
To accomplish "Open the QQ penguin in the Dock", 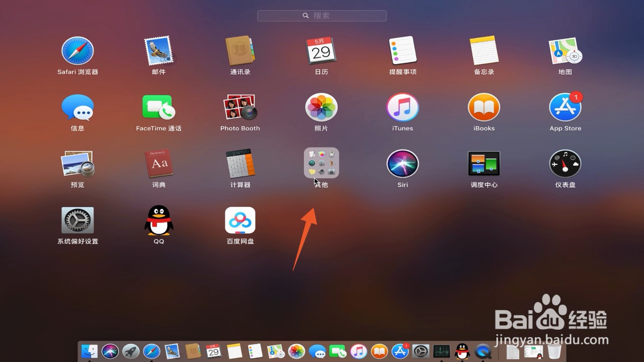I will 462,352.
